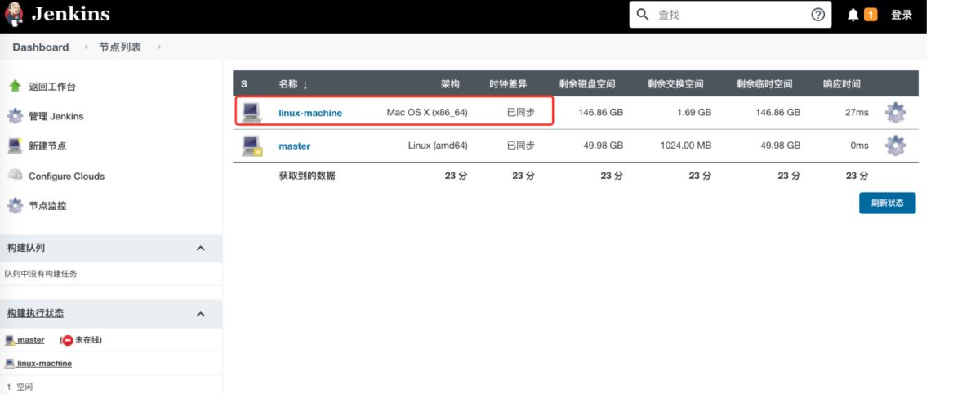Sort table by 架构 column header

(x=450, y=84)
